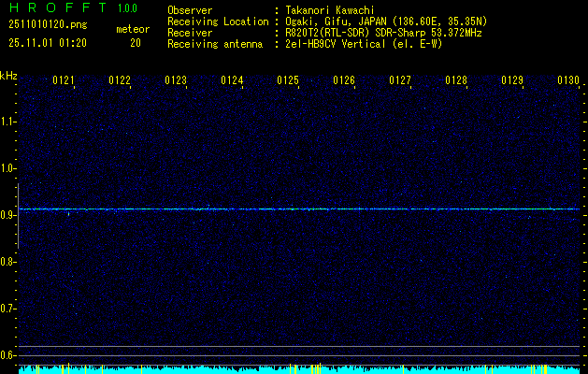Click the 0130 time marker
This screenshot has height=374, width=588.
coord(568,80)
